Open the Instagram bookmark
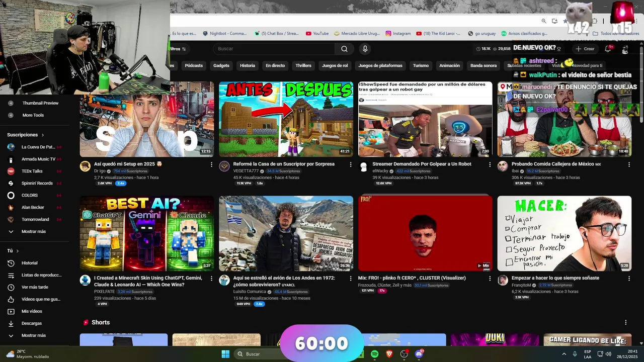The image size is (644, 362). tap(398, 34)
